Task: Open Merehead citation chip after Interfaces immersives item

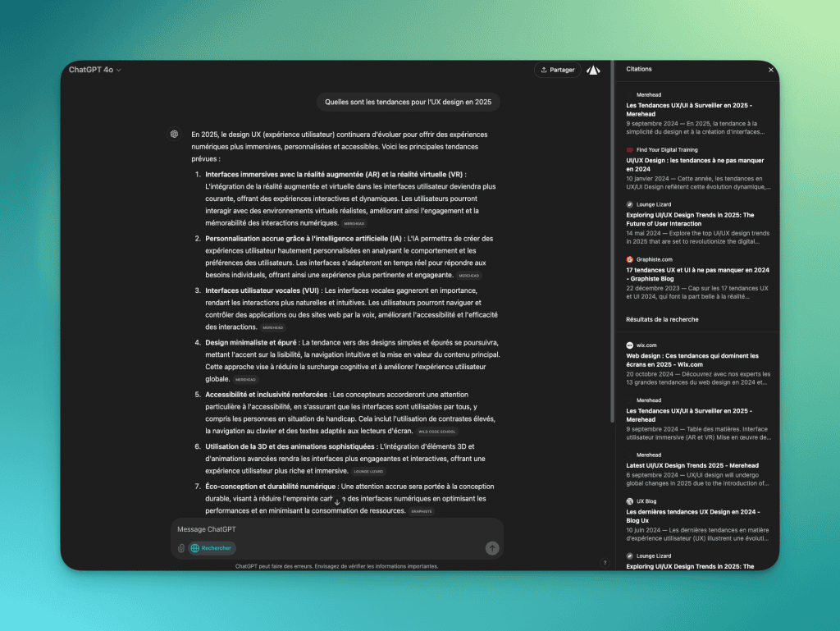Action: 354,223
